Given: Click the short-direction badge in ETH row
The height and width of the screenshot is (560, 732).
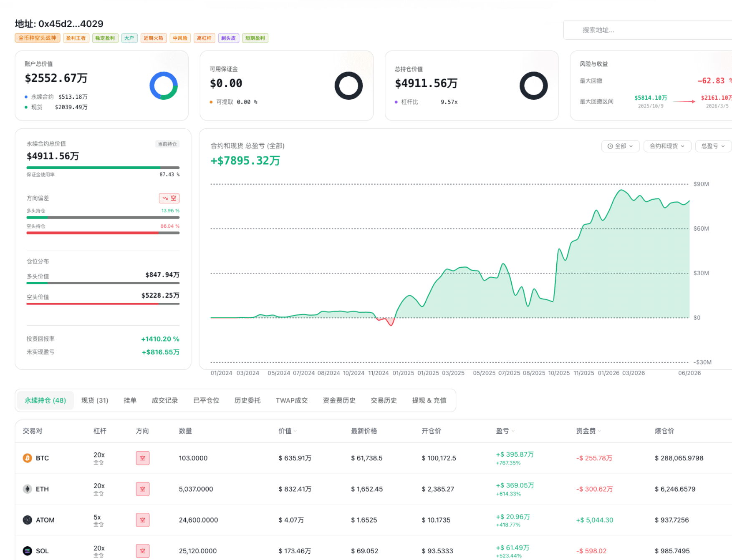Looking at the screenshot, I should coord(143,489).
